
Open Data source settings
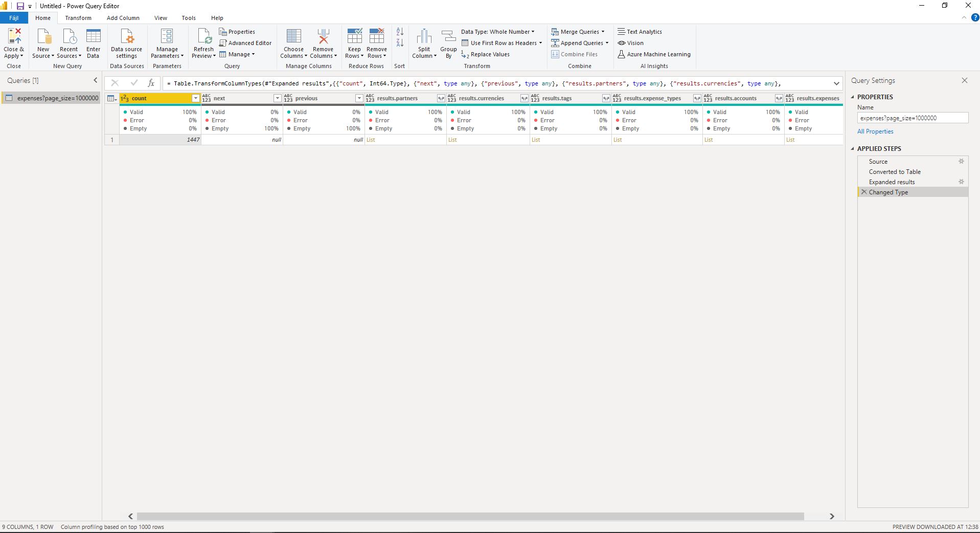[x=126, y=43]
